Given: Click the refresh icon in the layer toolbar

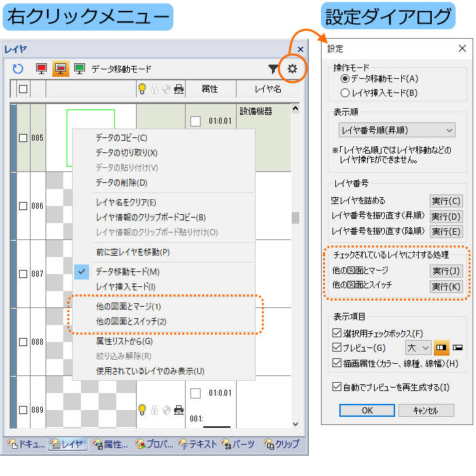Looking at the screenshot, I should [x=18, y=69].
